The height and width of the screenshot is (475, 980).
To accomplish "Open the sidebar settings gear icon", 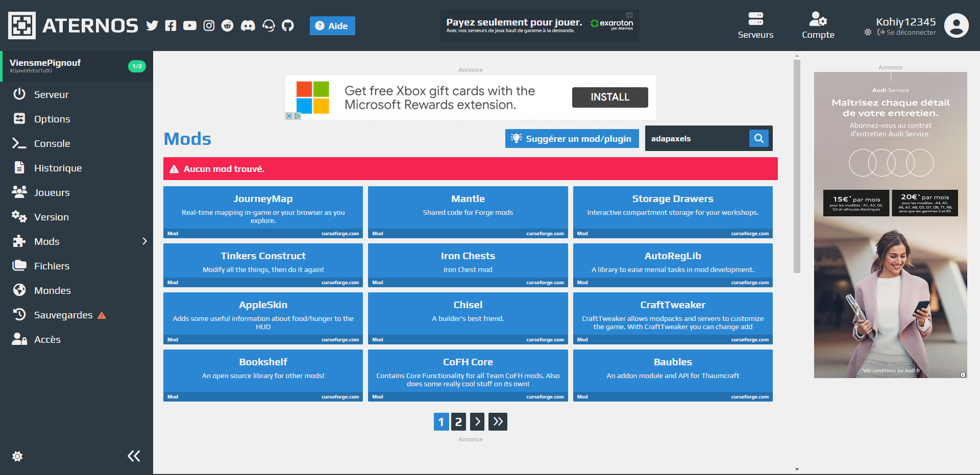I will (17, 456).
